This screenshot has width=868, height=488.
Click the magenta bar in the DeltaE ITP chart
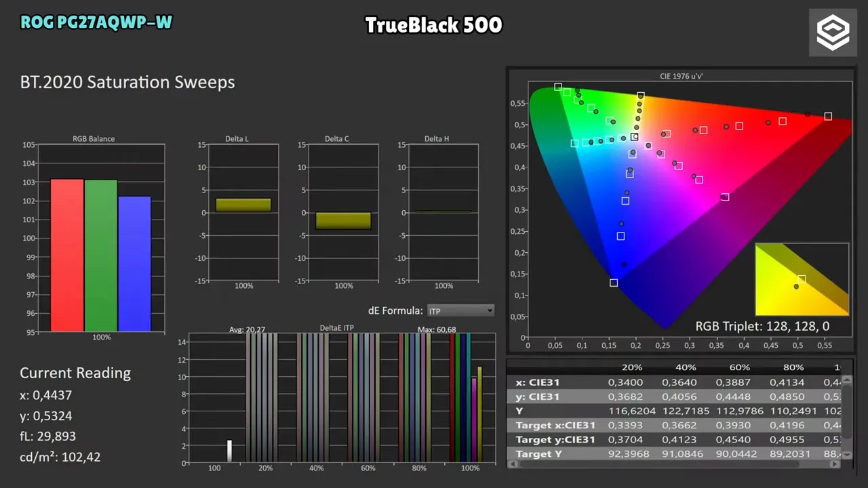pyautogui.click(x=474, y=420)
